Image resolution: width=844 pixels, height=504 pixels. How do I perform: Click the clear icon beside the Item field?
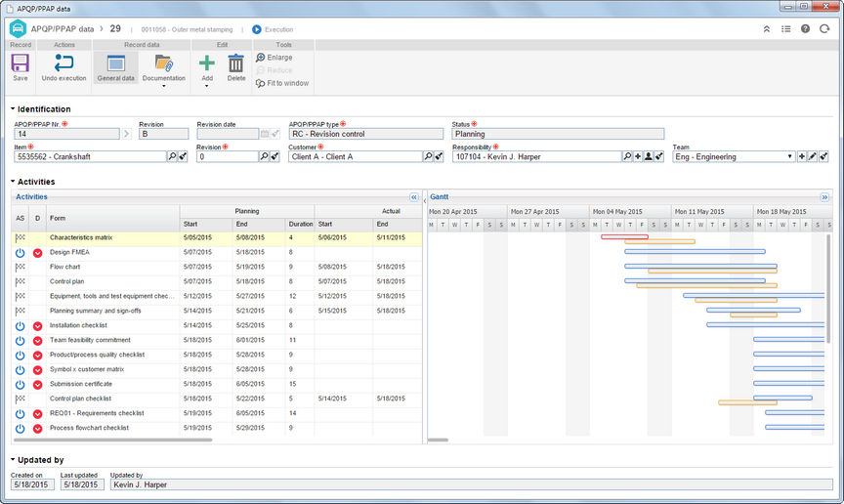(183, 156)
